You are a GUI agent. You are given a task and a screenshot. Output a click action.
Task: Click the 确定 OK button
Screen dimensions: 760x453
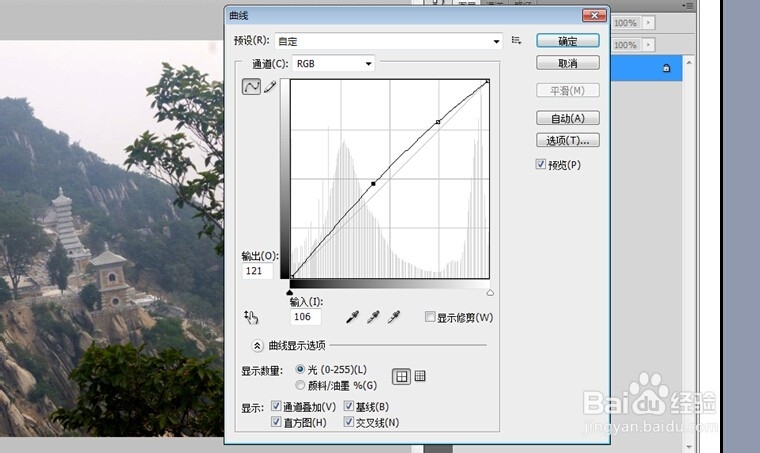click(x=568, y=41)
